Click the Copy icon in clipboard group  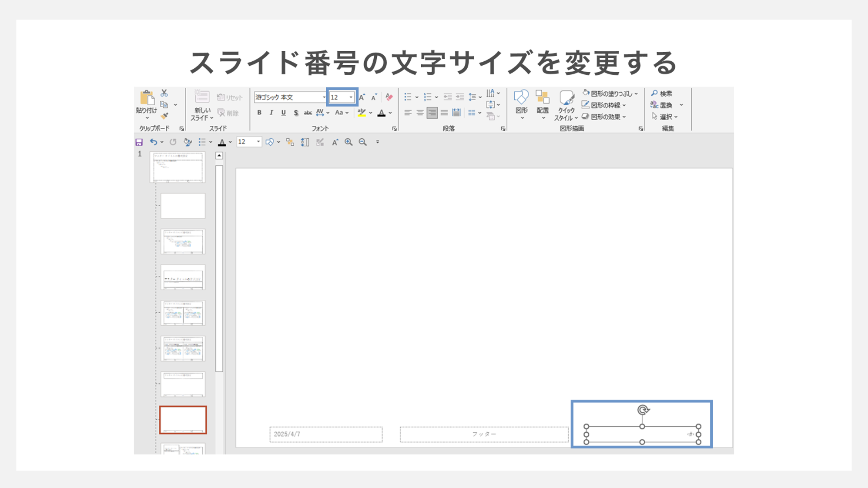tap(164, 105)
